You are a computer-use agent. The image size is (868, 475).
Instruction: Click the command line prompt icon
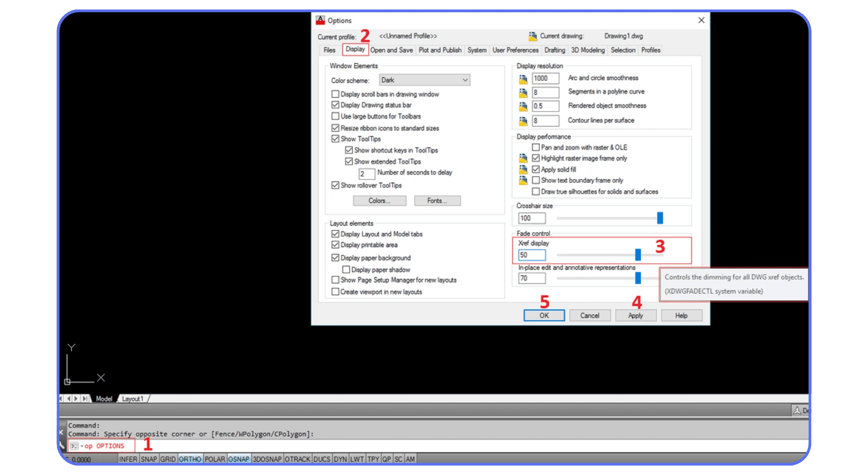tap(75, 446)
